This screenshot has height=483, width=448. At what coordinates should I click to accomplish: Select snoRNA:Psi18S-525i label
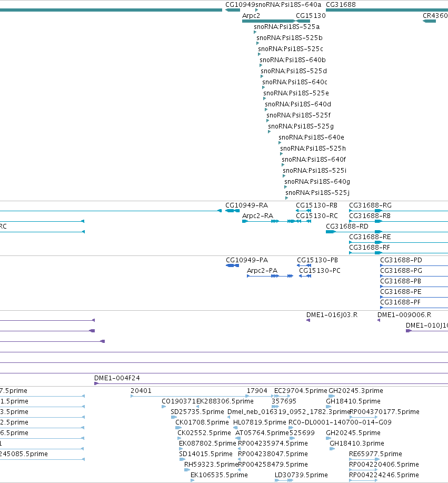(314, 171)
